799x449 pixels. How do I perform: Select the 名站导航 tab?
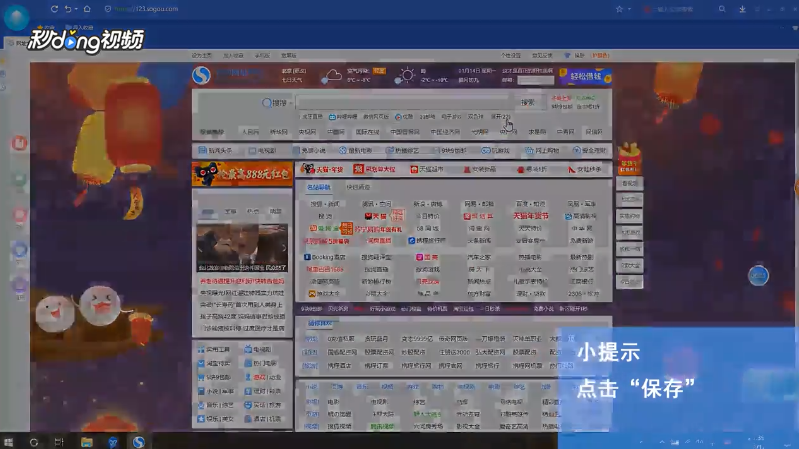[x=318, y=188]
